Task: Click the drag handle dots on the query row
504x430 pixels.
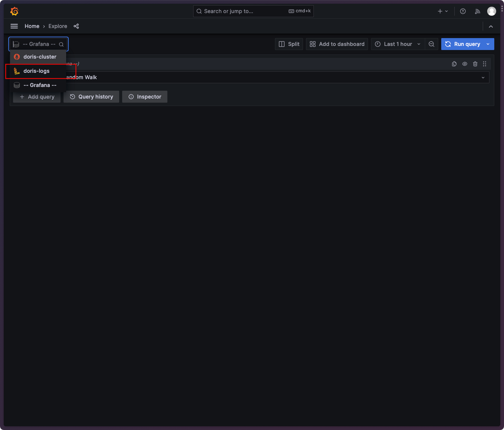Action: pos(485,64)
